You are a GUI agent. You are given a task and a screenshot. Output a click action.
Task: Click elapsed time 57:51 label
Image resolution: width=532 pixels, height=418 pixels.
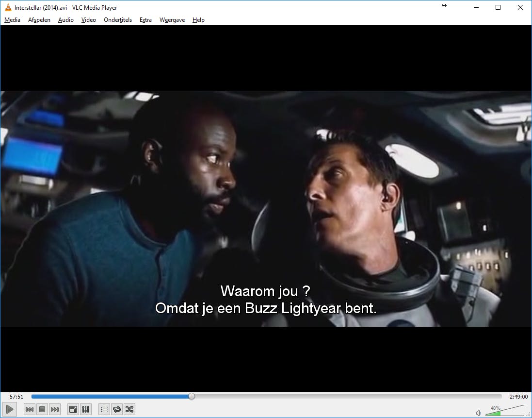[x=16, y=397]
